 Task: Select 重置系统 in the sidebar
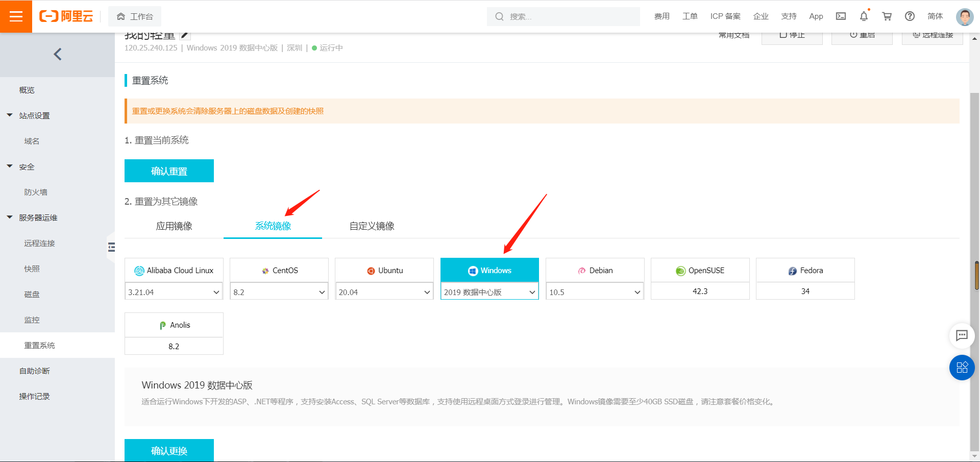(57, 345)
